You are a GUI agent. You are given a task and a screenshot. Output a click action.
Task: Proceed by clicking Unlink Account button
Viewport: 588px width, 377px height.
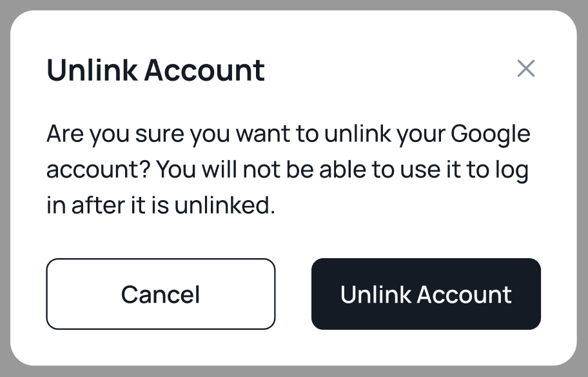click(x=426, y=294)
